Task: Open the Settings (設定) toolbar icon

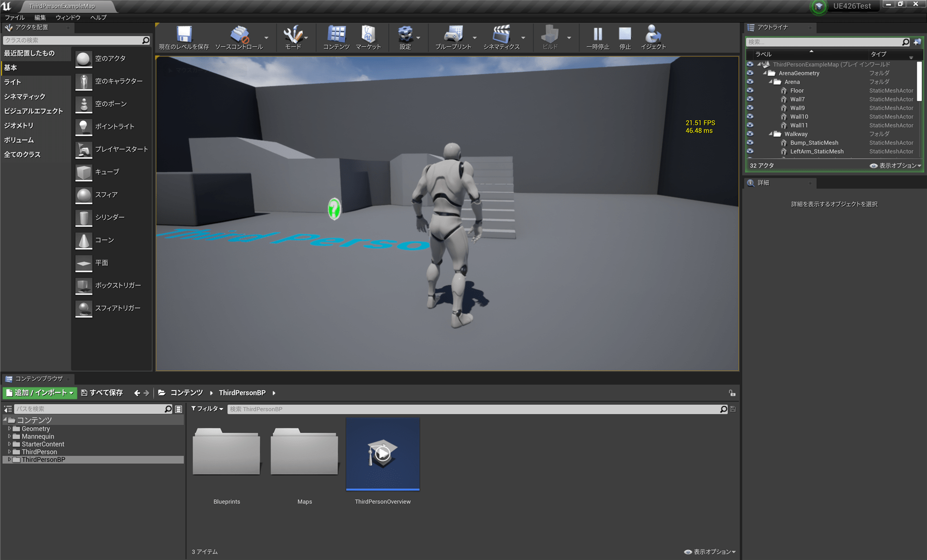Action: pyautogui.click(x=405, y=34)
